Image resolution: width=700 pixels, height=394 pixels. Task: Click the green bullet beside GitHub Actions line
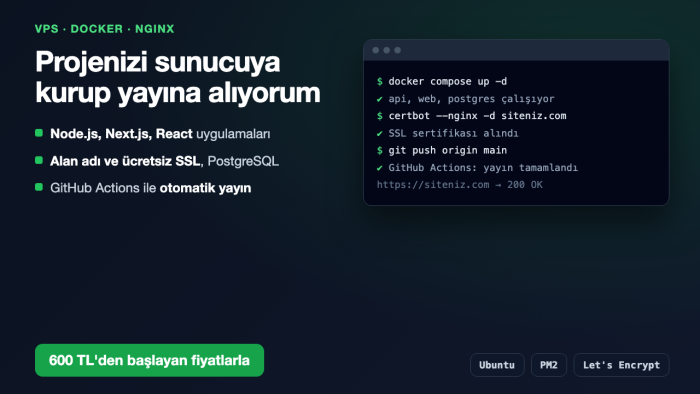39,187
